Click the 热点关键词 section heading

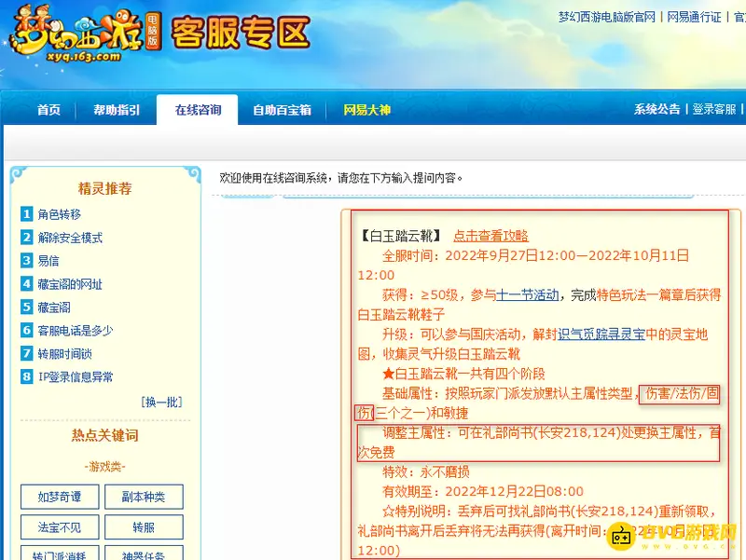[x=104, y=435]
